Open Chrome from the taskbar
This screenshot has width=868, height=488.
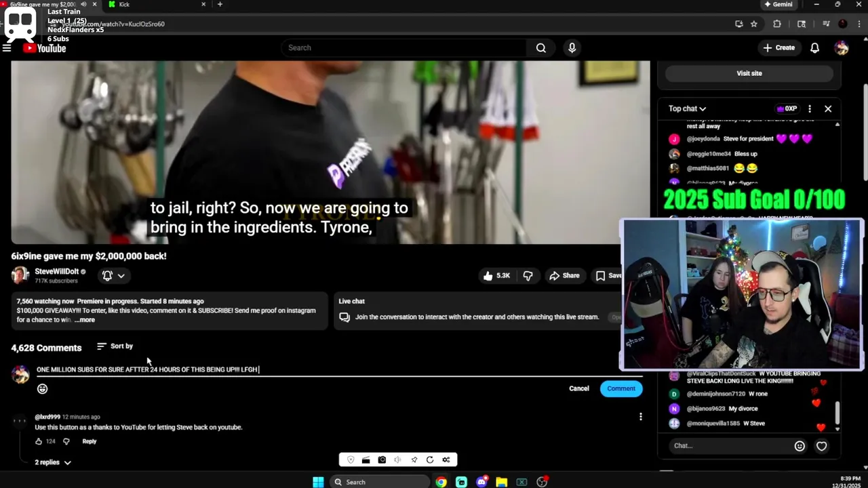pos(441,482)
